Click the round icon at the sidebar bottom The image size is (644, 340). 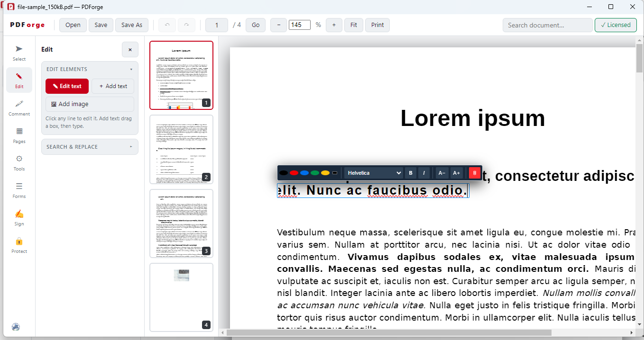(x=16, y=327)
